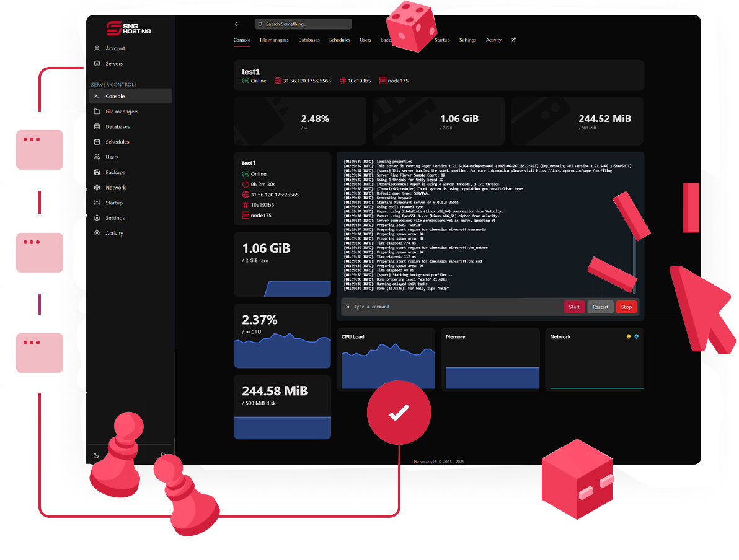Select Backups in the left sidebar
The height and width of the screenshot is (560, 739).
[x=115, y=172]
